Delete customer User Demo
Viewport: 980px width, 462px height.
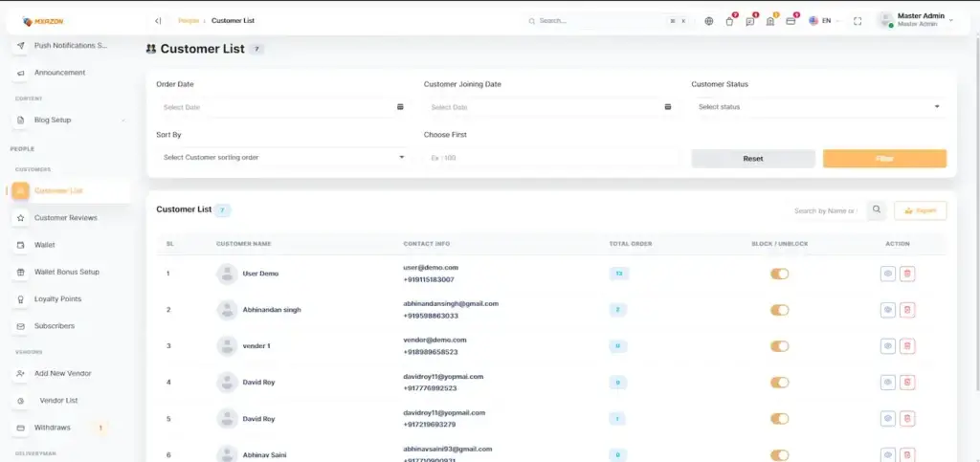pyautogui.click(x=907, y=274)
